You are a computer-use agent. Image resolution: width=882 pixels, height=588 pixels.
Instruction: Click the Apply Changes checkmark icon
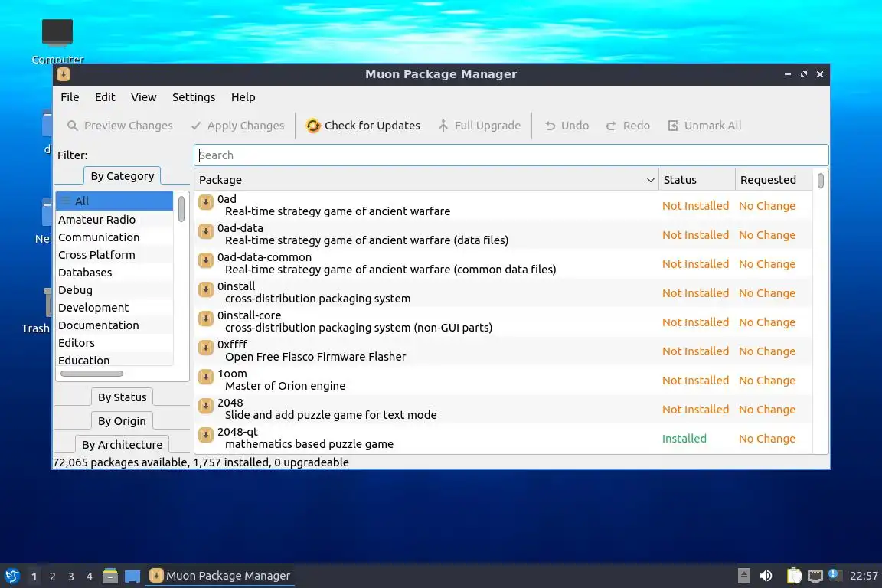(196, 126)
